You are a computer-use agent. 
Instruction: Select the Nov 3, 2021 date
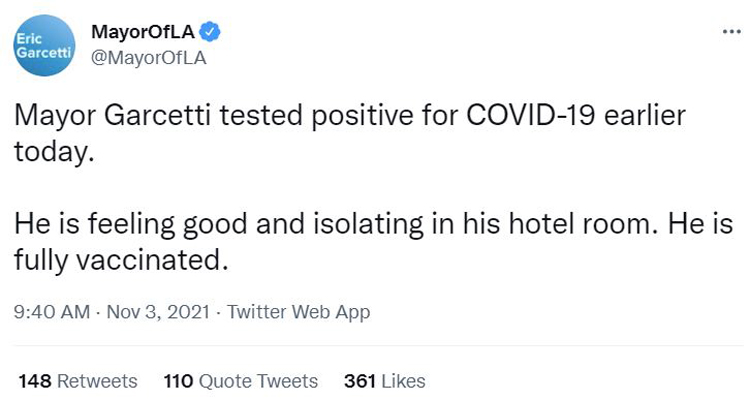[158, 312]
